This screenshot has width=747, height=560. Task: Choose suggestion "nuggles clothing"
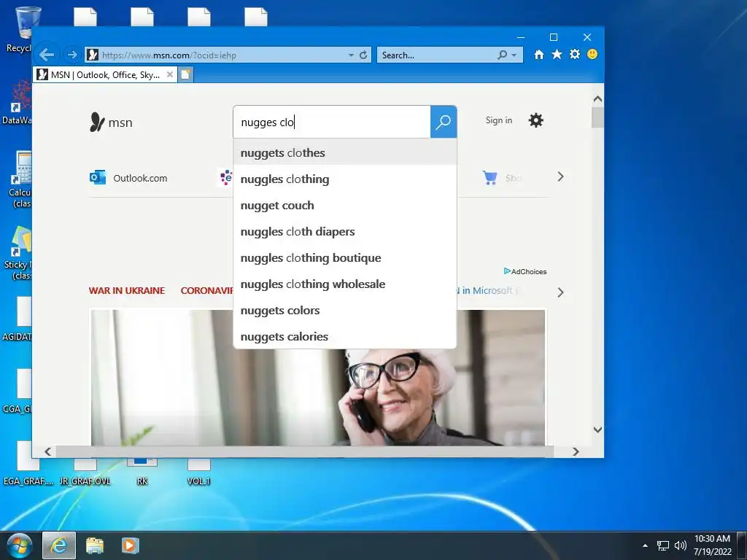point(345,179)
